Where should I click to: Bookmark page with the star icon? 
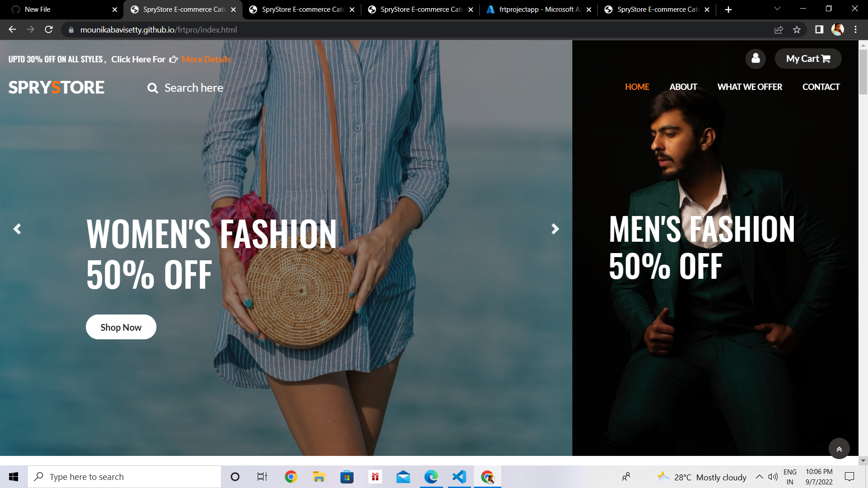coord(797,30)
